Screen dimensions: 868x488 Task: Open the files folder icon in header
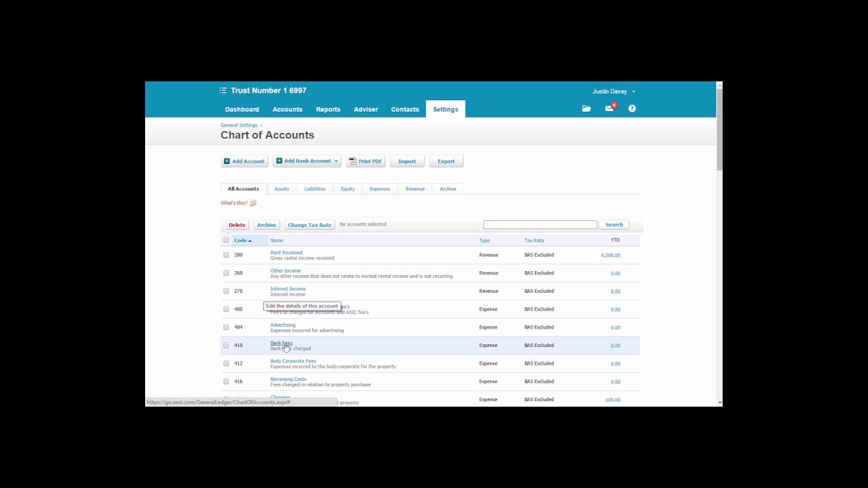[587, 108]
